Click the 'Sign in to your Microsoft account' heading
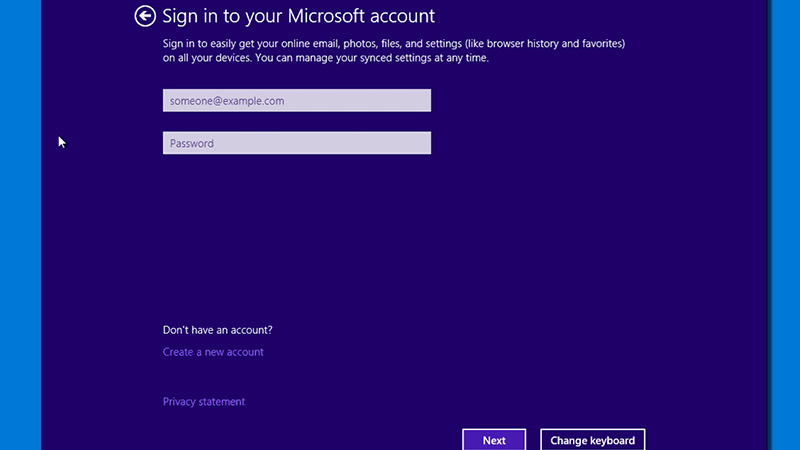 (298, 16)
